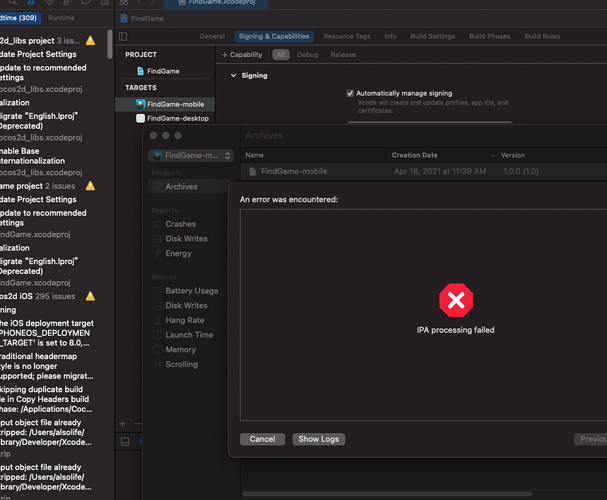Select the Debug configuration filter

(x=307, y=55)
